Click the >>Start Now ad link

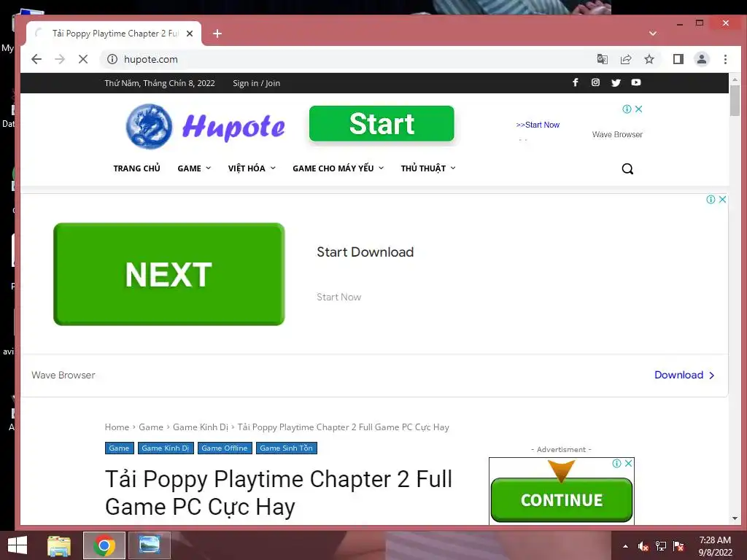tap(538, 125)
